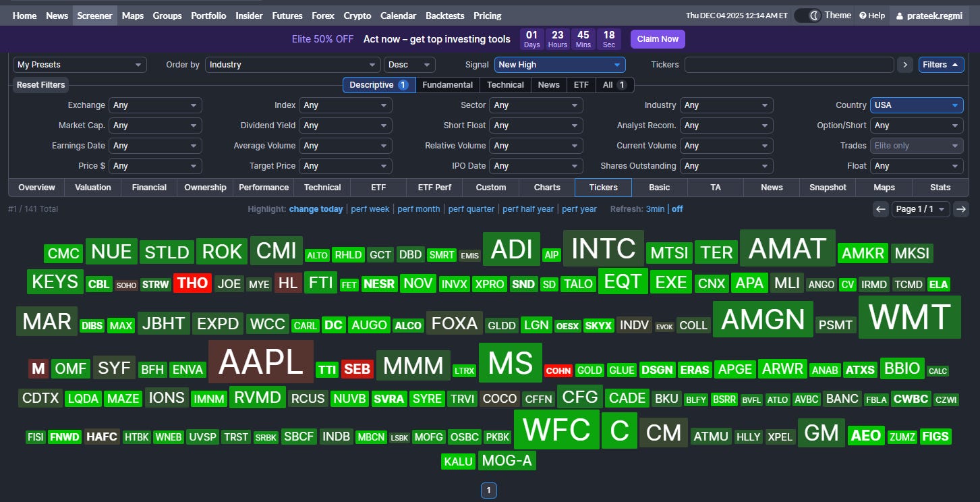This screenshot has width=980, height=502.
Task: Open the red COHN ticker tile
Action: 558,370
